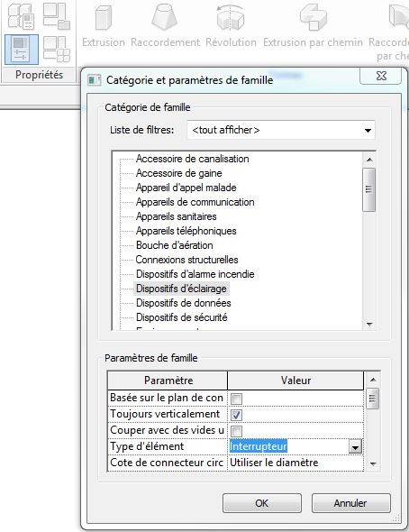Click the family types icon in Propriétés panel

point(56,50)
